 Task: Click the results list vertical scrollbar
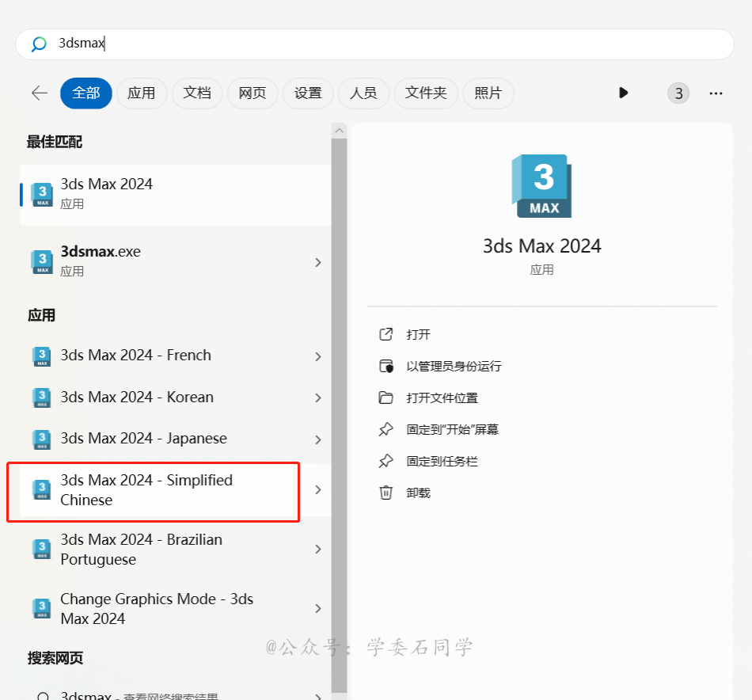tap(339, 396)
